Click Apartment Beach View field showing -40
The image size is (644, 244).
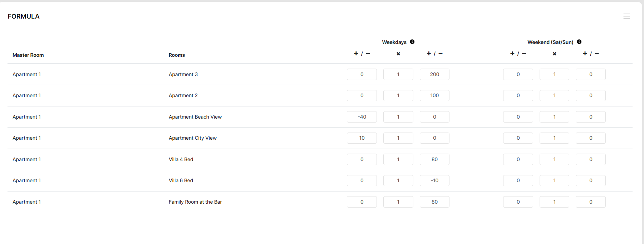pos(362,117)
